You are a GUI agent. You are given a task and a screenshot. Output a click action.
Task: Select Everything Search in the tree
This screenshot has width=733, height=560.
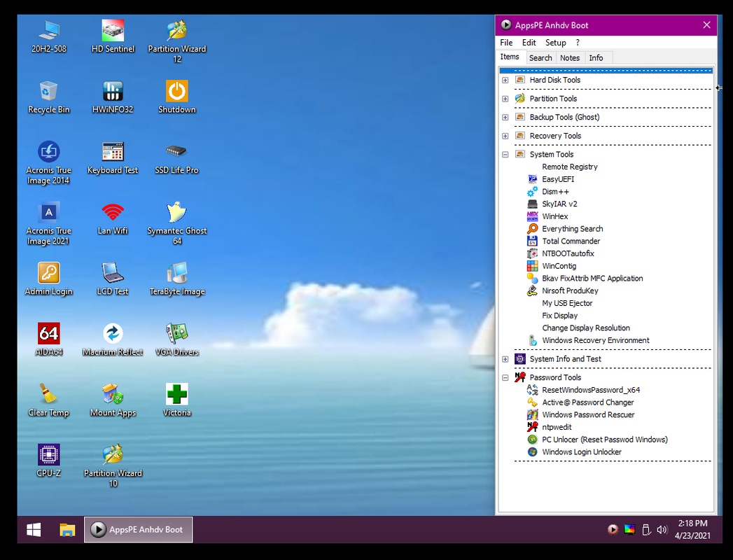pos(572,229)
